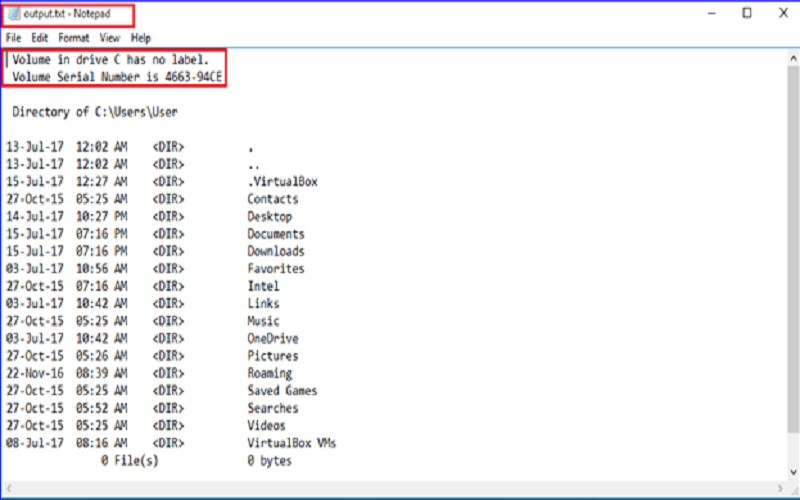The image size is (800, 500).
Task: Click the 'Directory of C:\Users\User' line
Action: (95, 112)
